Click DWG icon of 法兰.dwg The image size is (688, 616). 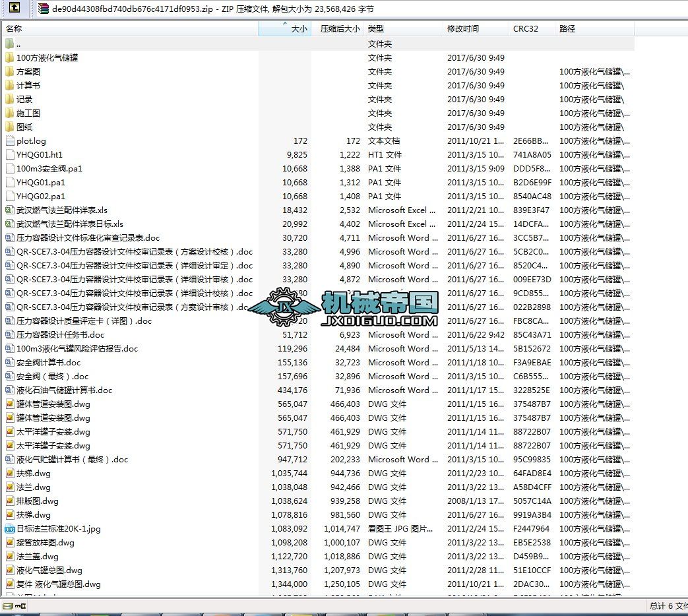tap(10, 487)
